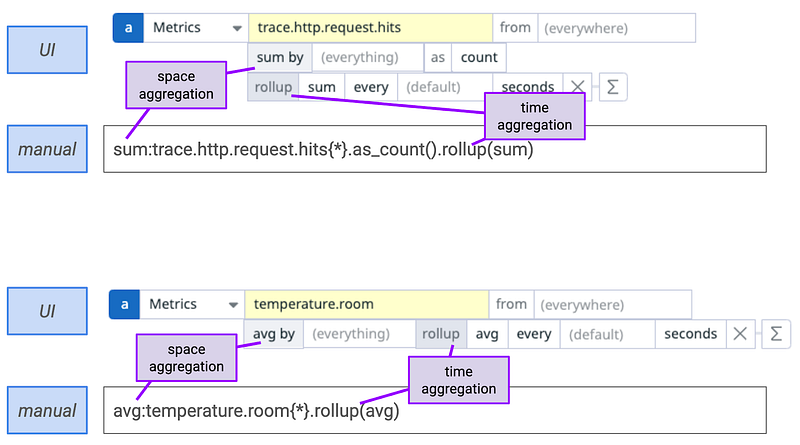
Task: Click the manual query box containing sum:trace.http.request.hits
Action: click(434, 149)
